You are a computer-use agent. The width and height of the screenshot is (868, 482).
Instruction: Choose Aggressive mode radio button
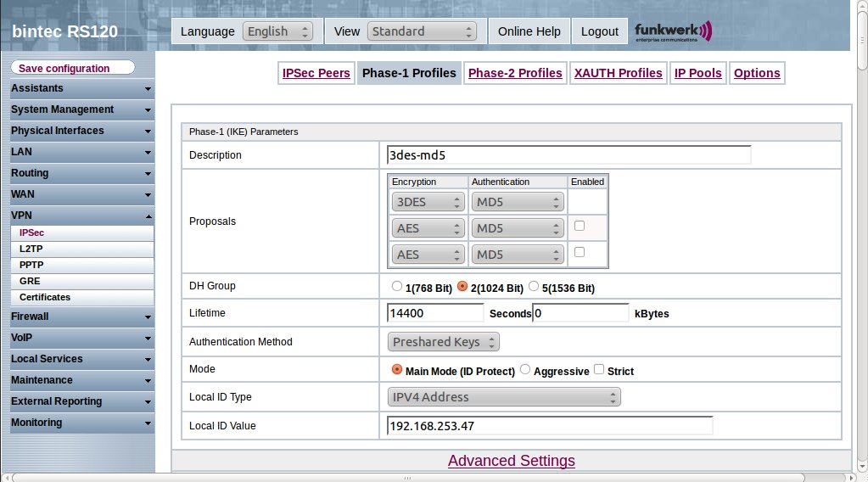(x=525, y=370)
